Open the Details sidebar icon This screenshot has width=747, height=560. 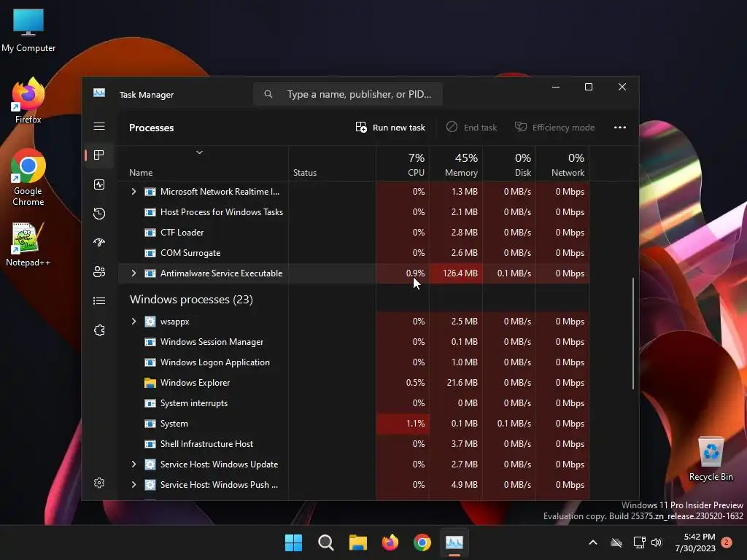click(99, 300)
